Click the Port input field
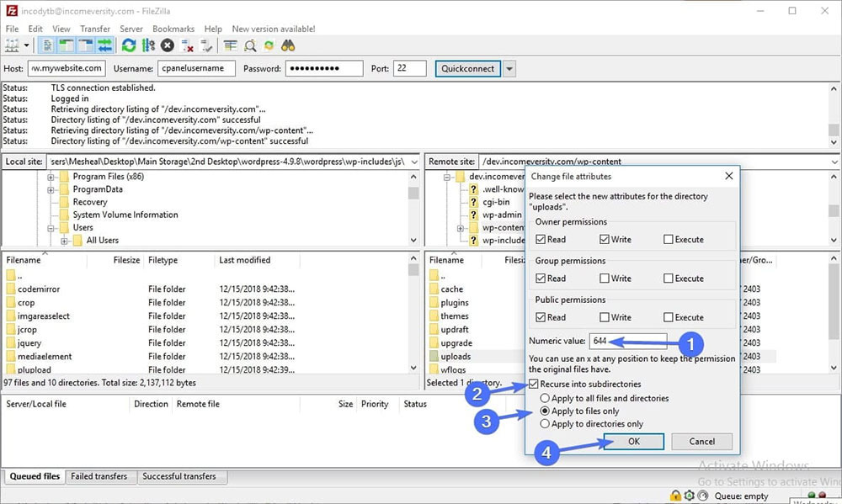 (x=410, y=69)
